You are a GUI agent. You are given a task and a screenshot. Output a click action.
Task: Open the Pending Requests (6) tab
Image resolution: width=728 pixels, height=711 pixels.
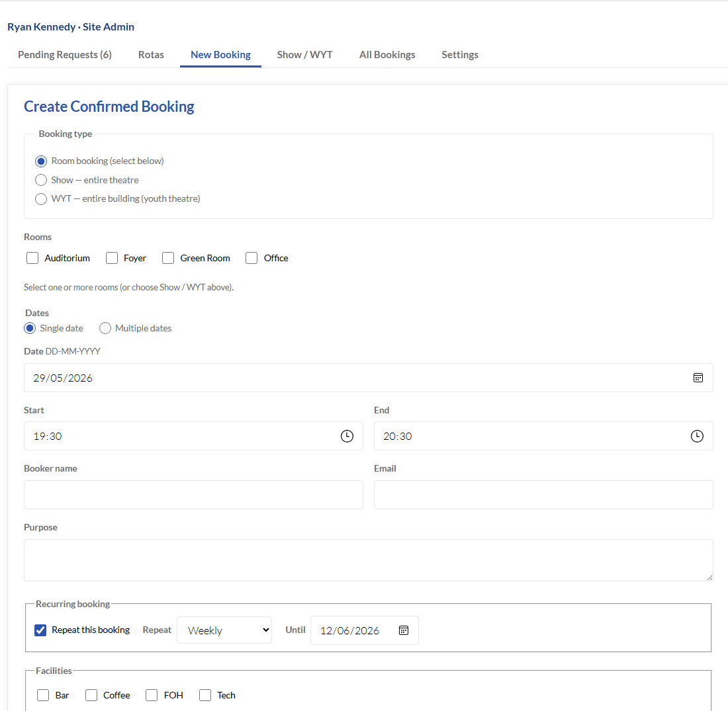coord(65,55)
